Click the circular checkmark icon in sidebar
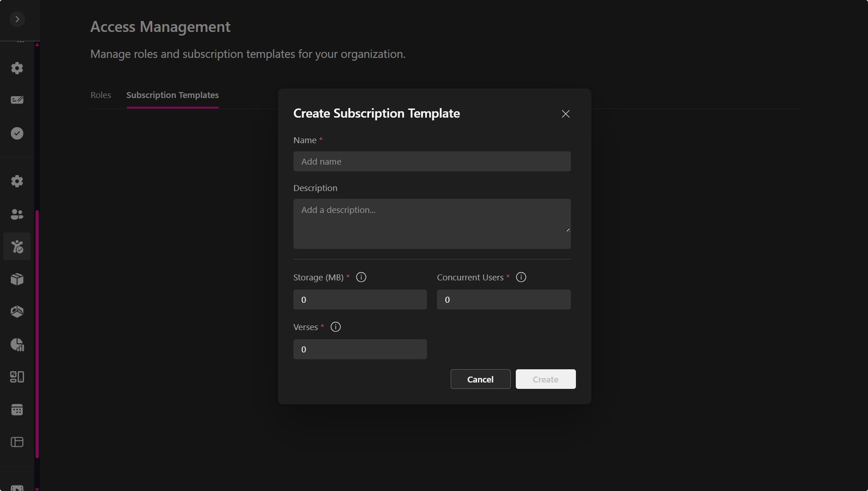868x491 pixels. [17, 134]
